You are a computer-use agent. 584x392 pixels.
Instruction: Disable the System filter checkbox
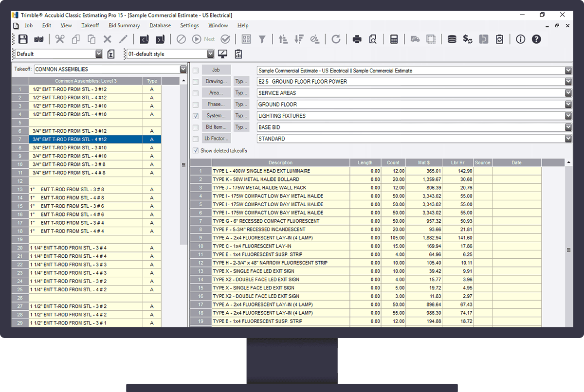click(196, 116)
